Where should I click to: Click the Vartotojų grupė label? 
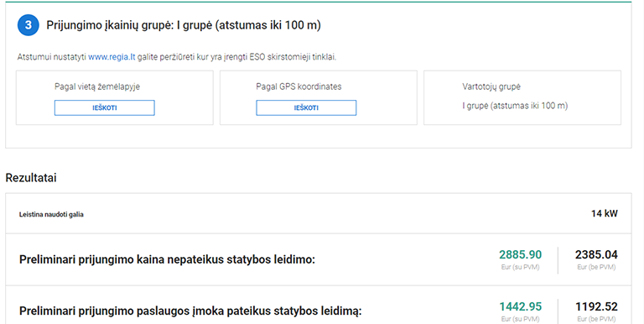(x=491, y=86)
